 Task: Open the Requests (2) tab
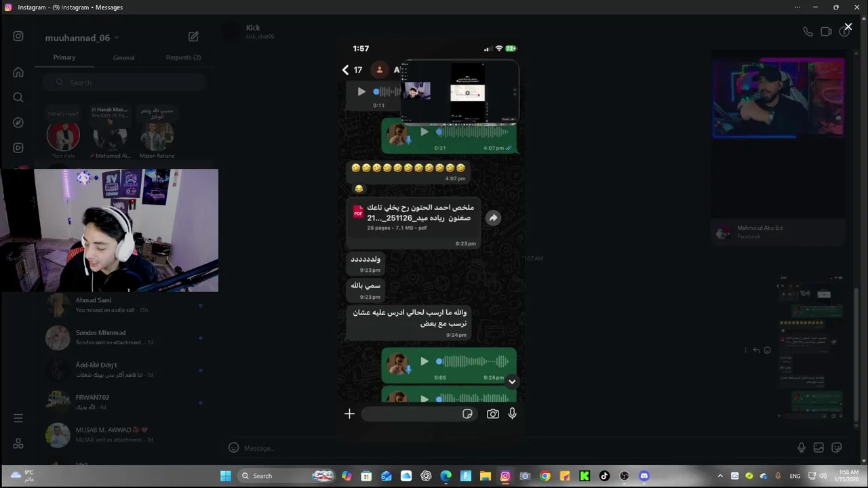183,58
